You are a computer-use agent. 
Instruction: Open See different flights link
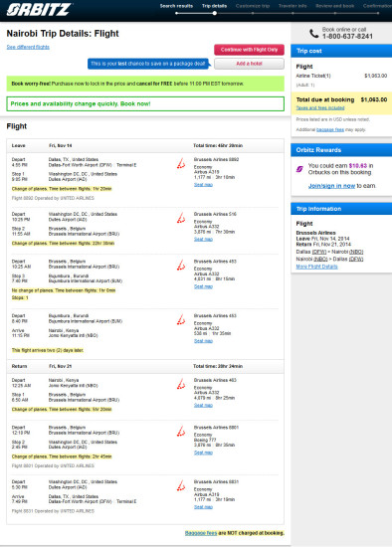point(28,47)
